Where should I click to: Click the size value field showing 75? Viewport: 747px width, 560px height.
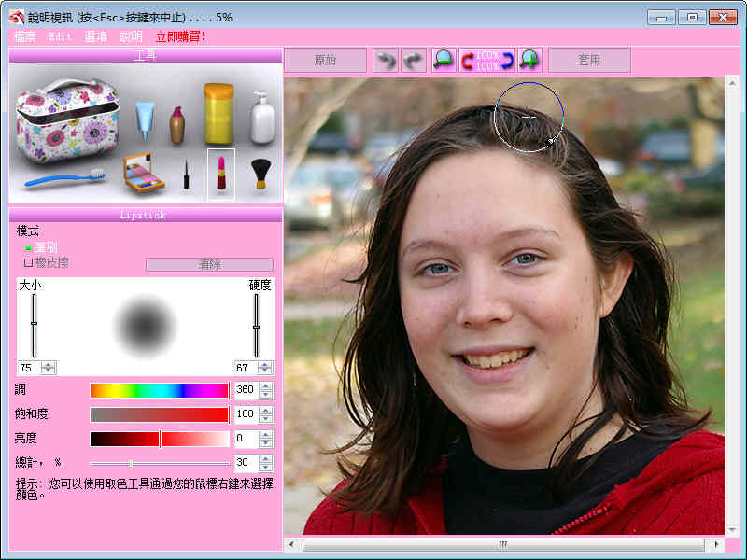point(30,368)
